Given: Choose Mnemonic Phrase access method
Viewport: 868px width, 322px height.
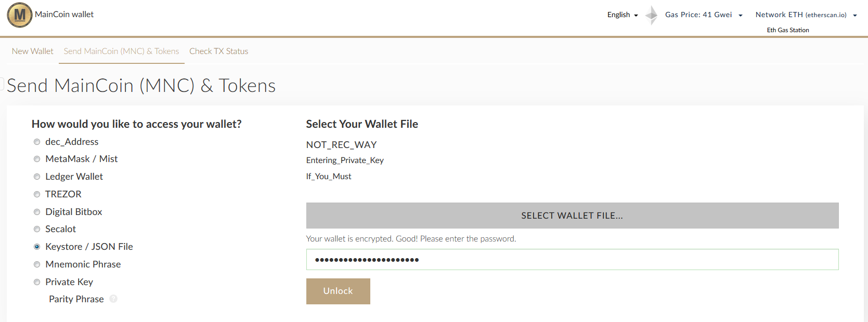Looking at the screenshot, I should (x=37, y=264).
